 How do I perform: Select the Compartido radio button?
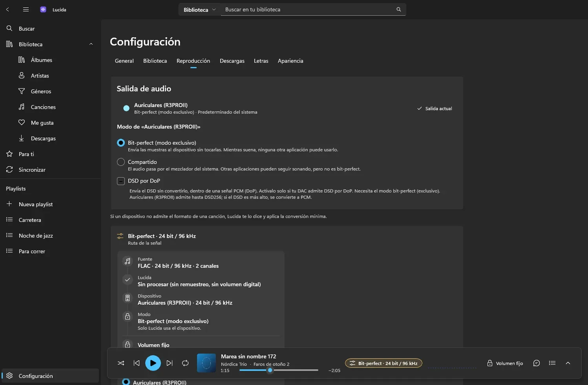coord(121,162)
